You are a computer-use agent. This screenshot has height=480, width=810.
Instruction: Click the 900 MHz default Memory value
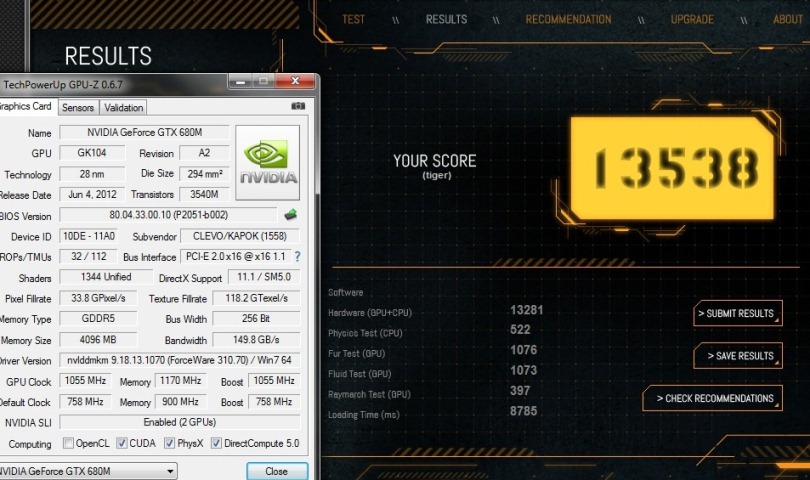point(180,401)
